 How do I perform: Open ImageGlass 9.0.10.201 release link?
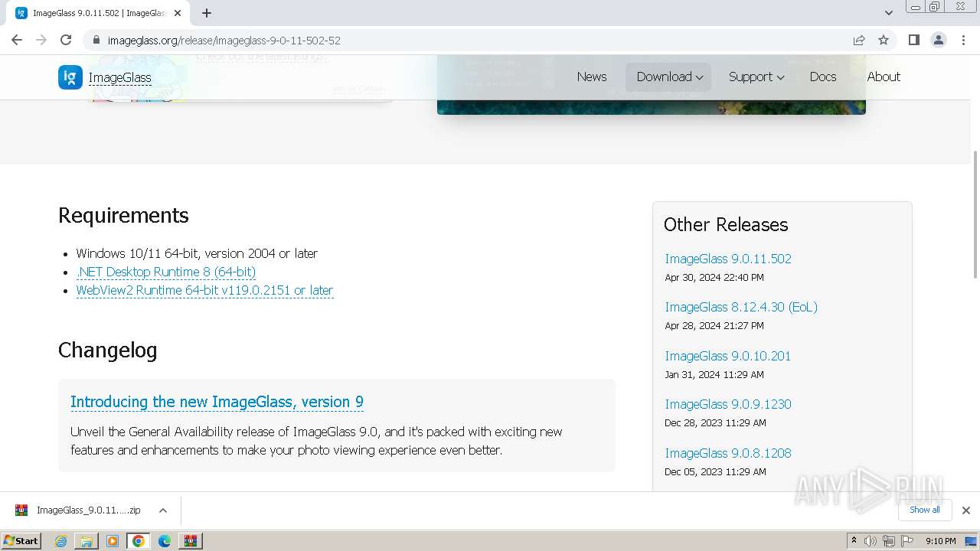coord(728,356)
